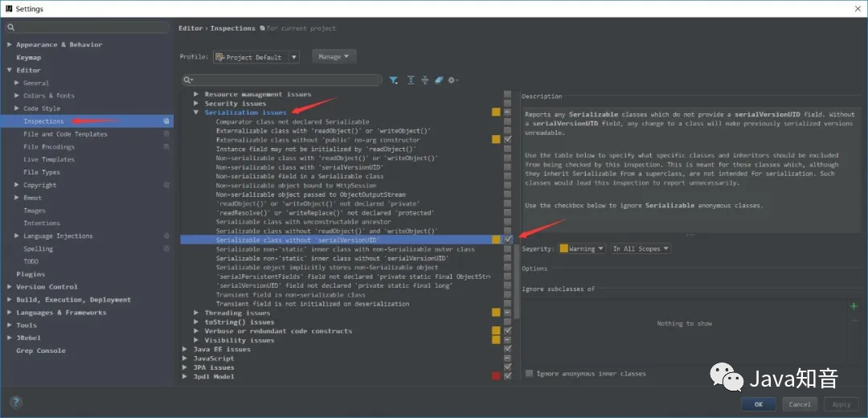Open the inspections gear settings menu

click(x=452, y=80)
